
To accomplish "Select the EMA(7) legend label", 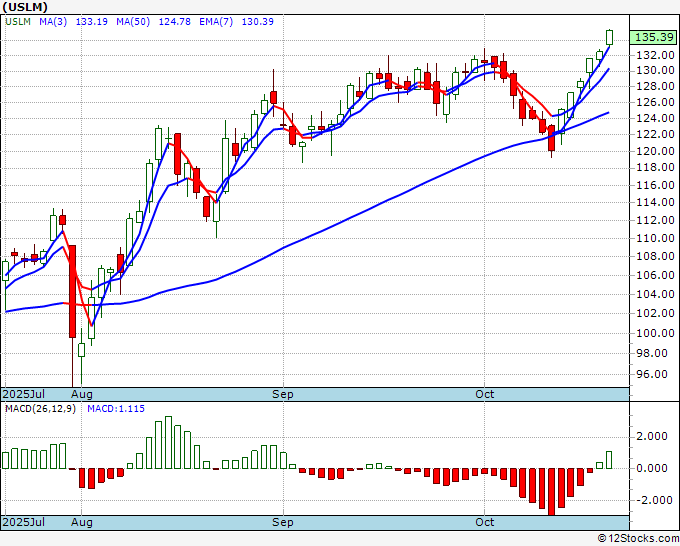I will coord(216,21).
